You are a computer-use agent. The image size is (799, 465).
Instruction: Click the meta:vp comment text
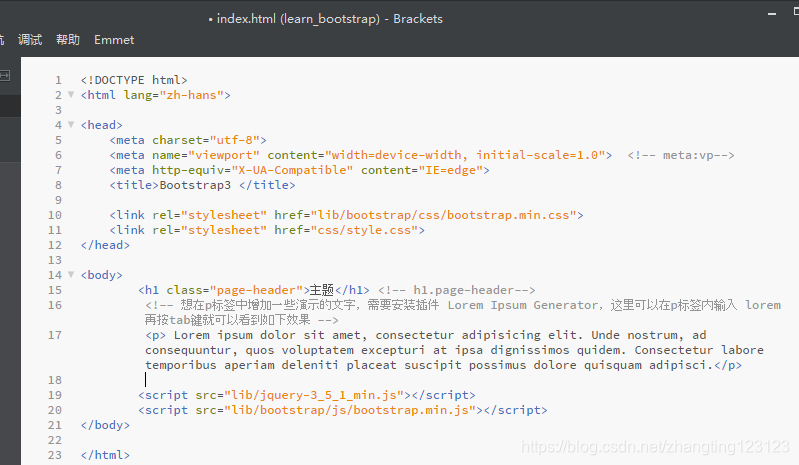(x=681, y=155)
